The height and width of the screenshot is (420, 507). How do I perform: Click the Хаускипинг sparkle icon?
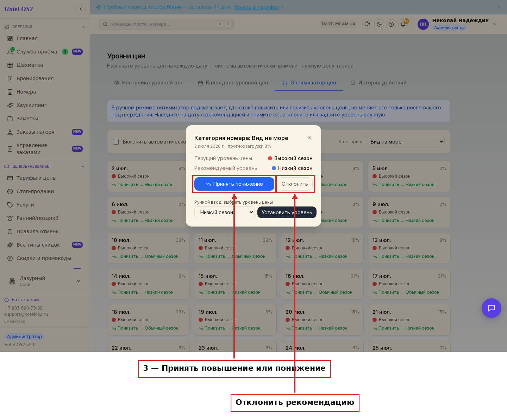point(10,105)
